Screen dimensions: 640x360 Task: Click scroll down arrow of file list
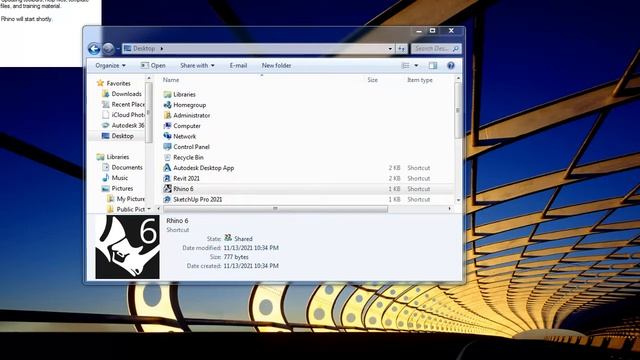click(x=458, y=200)
